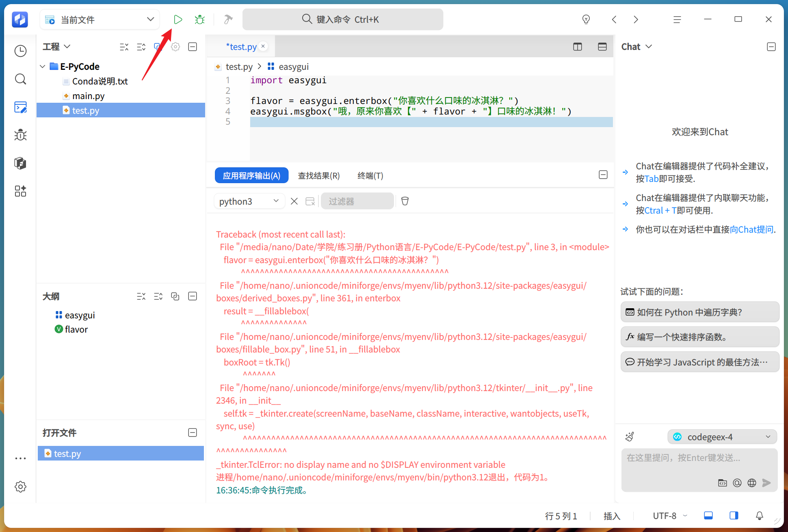788x532 pixels.
Task: Expand the codegeex-4 model dropdown
Action: point(722,437)
